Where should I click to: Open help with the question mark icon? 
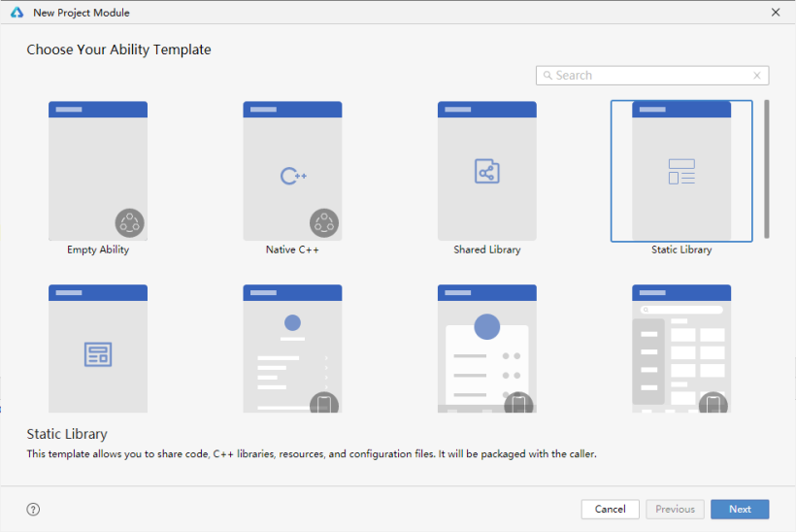pos(33,509)
